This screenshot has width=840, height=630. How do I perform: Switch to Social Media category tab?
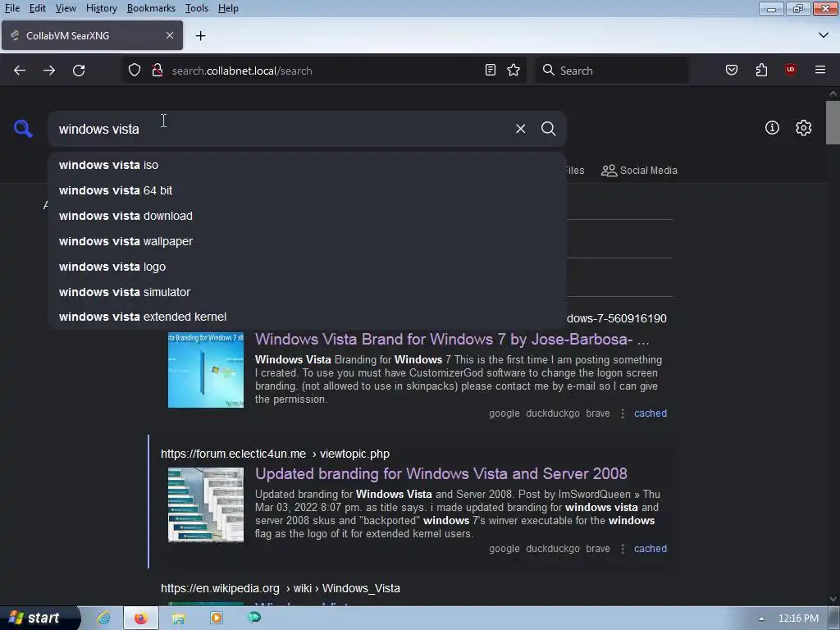tap(639, 171)
